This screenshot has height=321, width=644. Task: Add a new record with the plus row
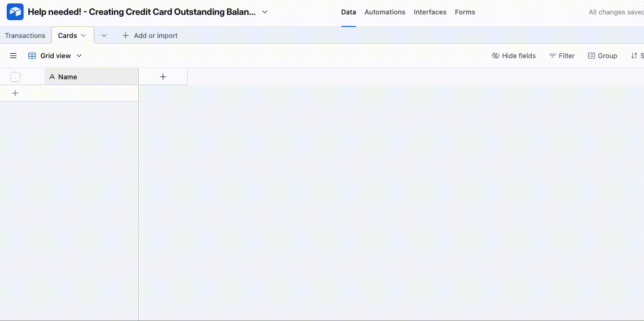pos(15,93)
